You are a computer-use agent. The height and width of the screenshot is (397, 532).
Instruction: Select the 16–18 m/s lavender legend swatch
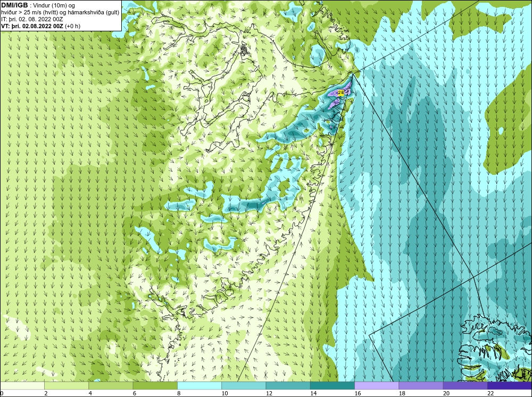click(377, 385)
